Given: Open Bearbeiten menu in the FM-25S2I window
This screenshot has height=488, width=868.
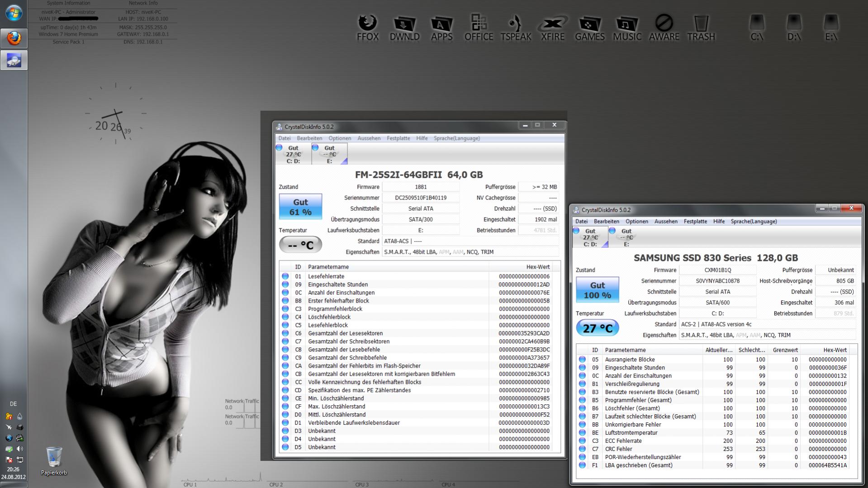Looking at the screenshot, I should 309,138.
